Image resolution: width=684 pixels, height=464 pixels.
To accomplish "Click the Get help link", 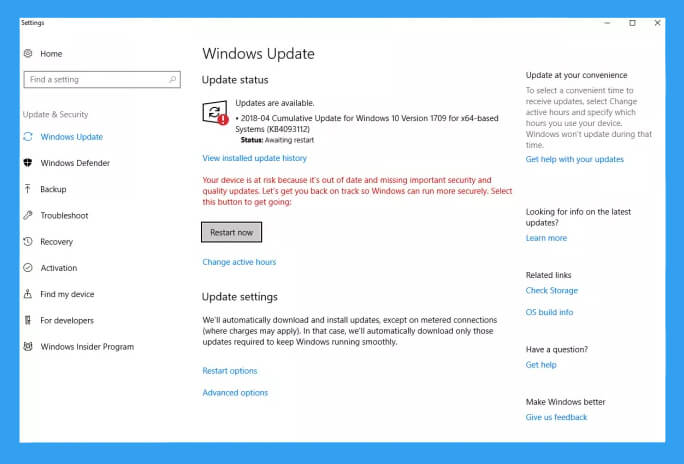I will (x=541, y=365).
